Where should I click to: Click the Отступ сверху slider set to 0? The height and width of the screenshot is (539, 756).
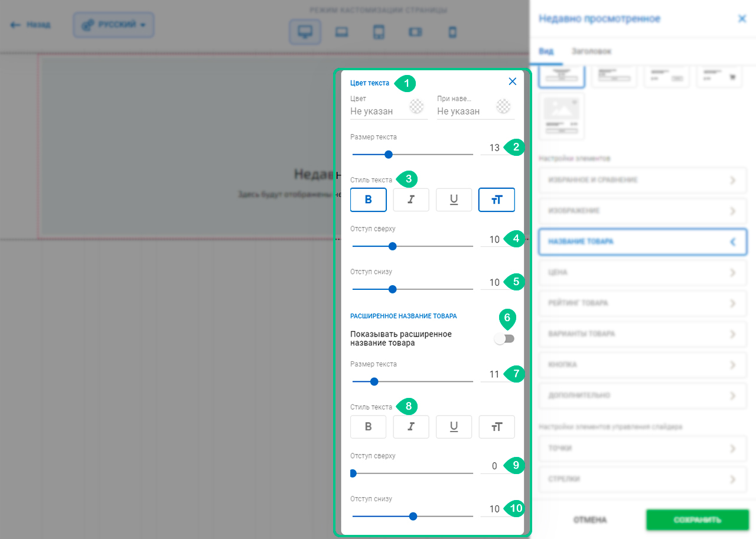click(412, 473)
